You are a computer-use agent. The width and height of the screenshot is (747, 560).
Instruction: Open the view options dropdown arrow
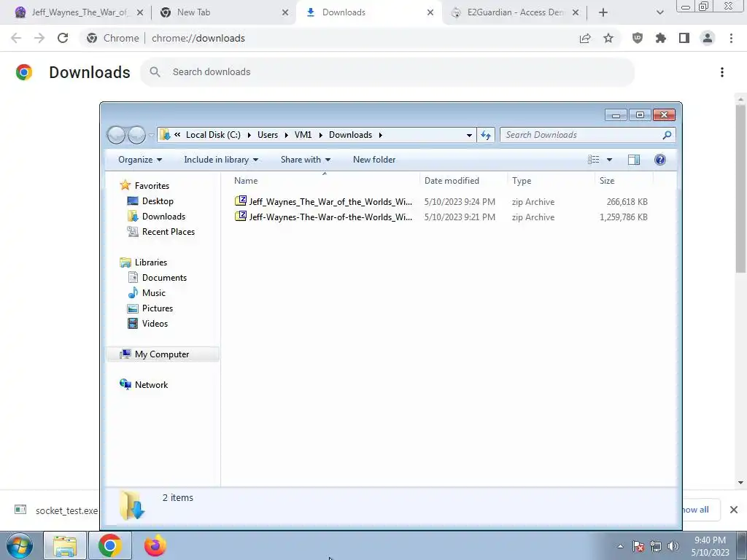[x=609, y=160]
